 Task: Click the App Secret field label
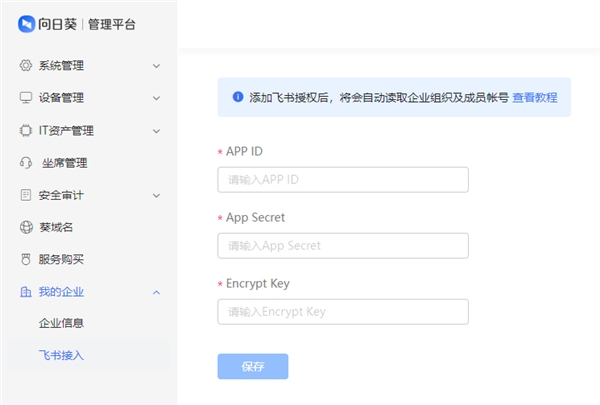(x=255, y=217)
